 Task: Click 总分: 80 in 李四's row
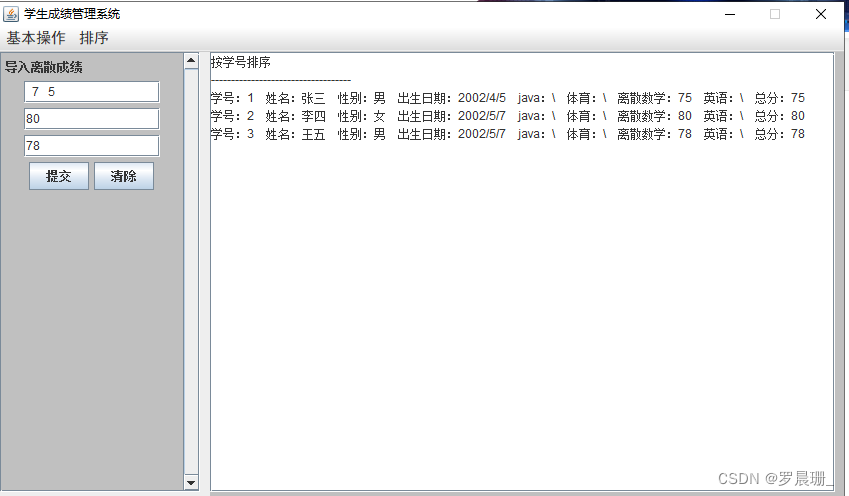coord(780,116)
